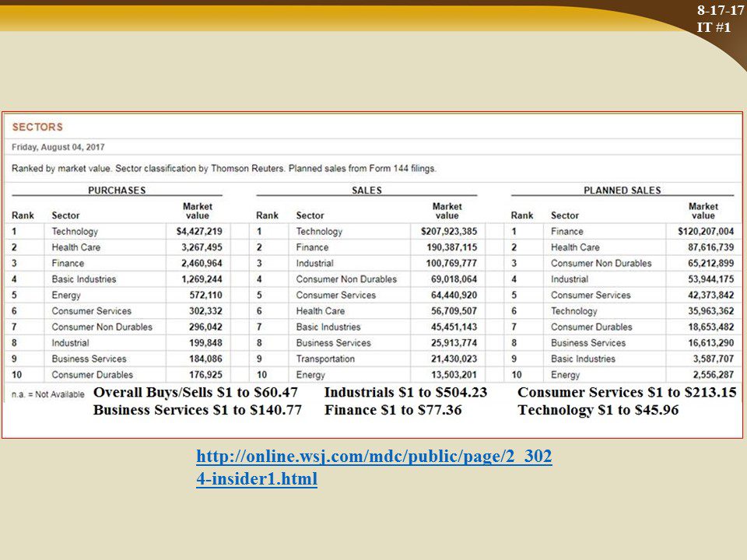
Task: Select 'Finance' in the Planned Sales table
Action: click(x=567, y=232)
